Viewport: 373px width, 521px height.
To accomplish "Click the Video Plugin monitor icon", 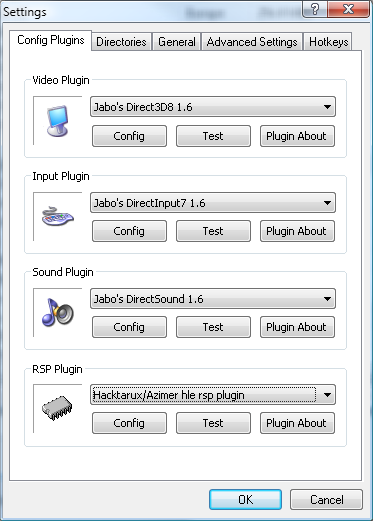I will click(57, 121).
